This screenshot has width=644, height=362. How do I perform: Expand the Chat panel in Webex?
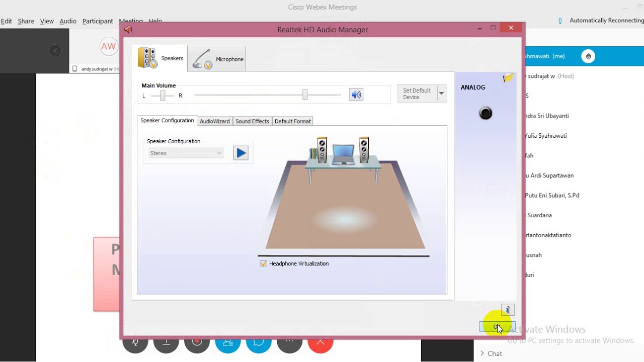[491, 353]
